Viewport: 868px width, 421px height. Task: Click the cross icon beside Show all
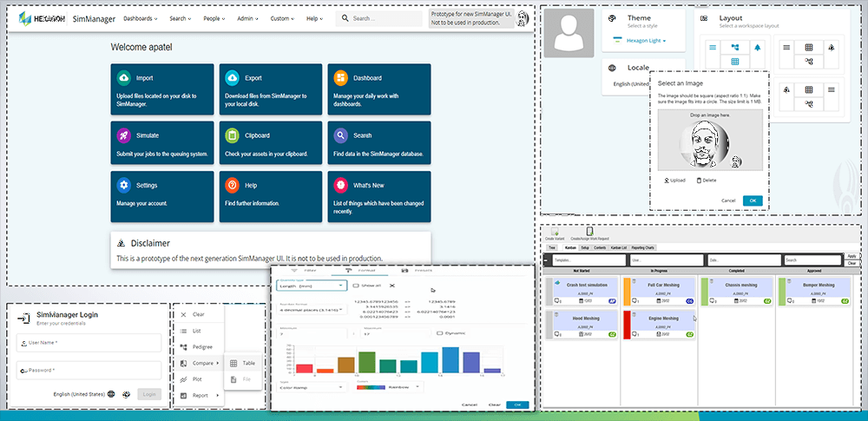point(392,286)
